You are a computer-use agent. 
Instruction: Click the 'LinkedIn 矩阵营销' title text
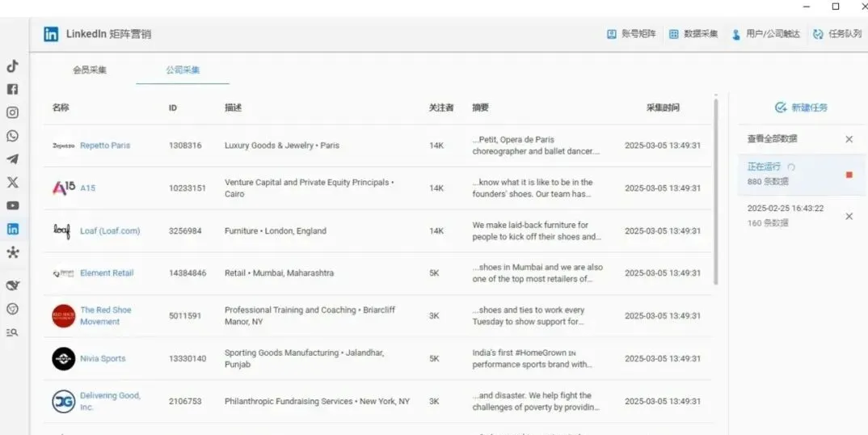(108, 34)
